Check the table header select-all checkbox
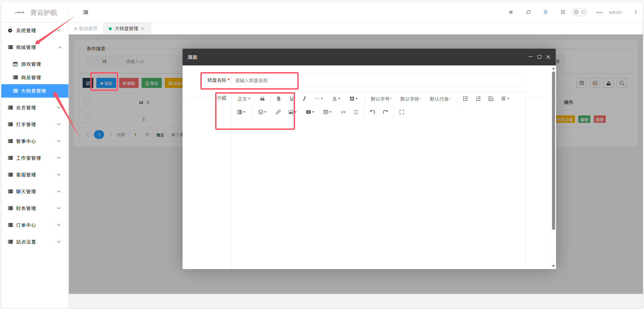The image size is (644, 309). [x=88, y=102]
